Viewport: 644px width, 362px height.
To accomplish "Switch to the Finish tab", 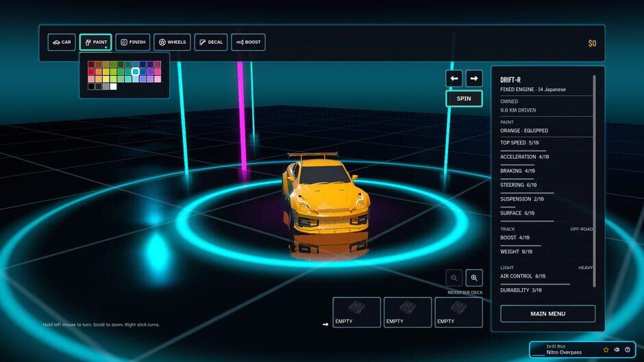I will point(133,42).
